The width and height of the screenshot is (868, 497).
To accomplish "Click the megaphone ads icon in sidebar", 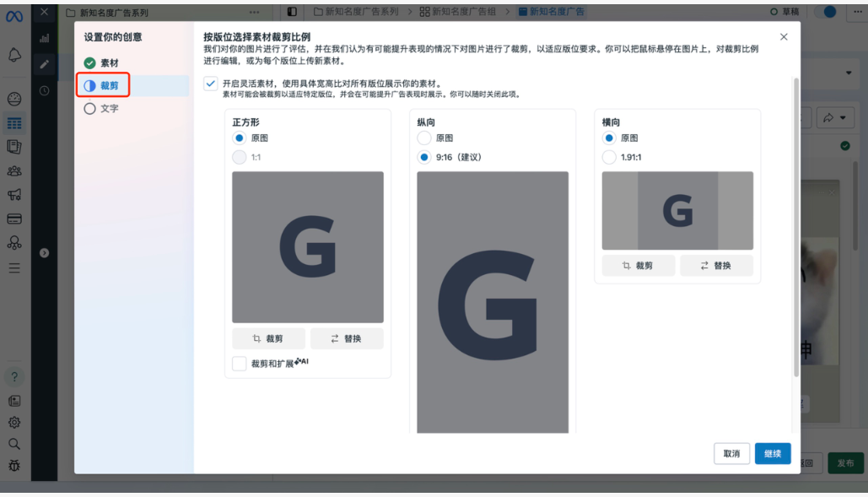I will [14, 195].
